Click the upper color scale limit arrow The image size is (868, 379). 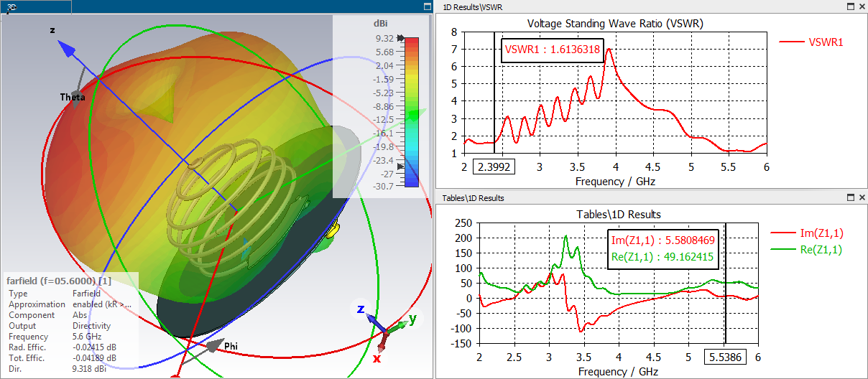point(401,39)
